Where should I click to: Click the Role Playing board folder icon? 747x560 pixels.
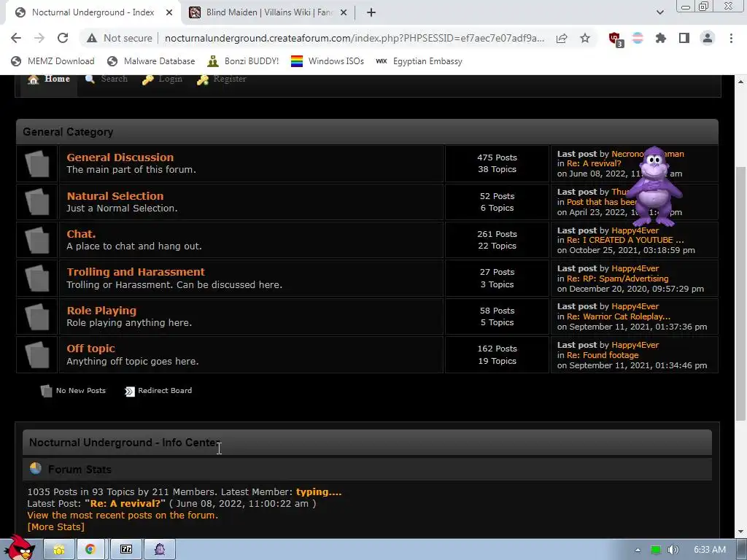click(37, 316)
